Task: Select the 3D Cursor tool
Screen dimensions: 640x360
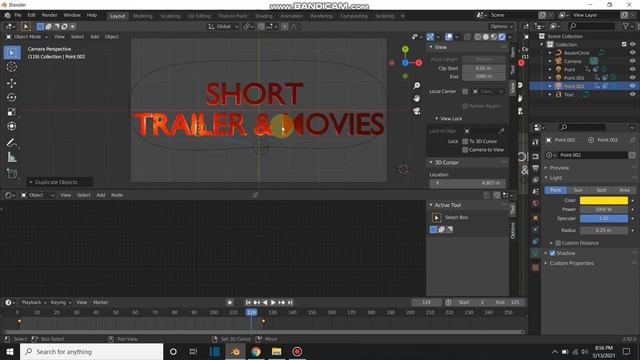Action: [12, 67]
